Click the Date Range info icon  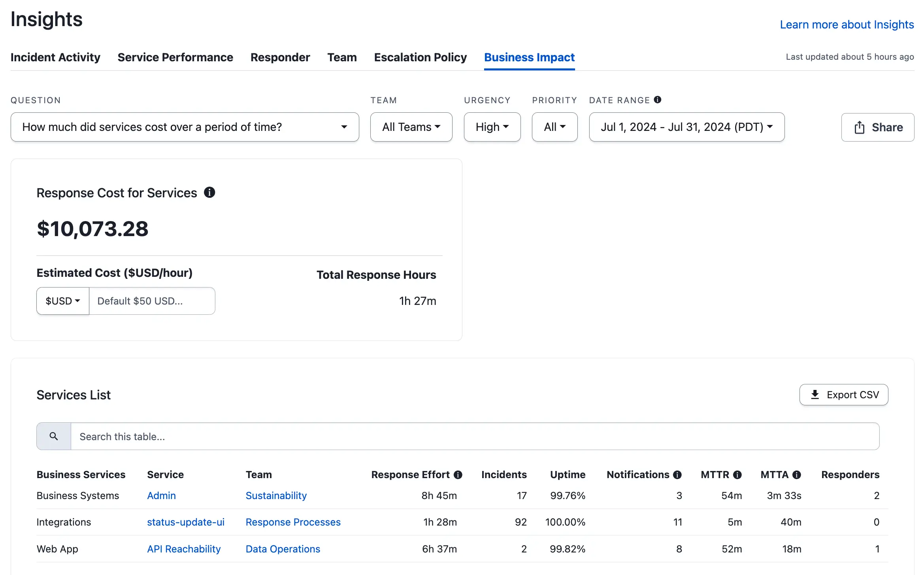[657, 100]
